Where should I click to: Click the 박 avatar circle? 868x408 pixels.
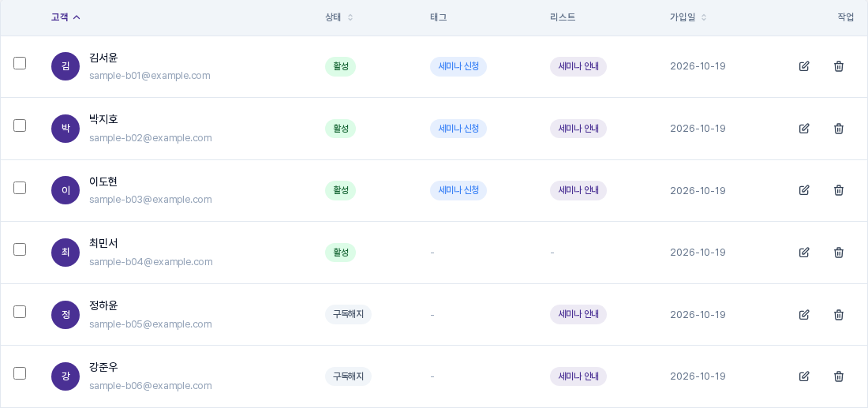click(x=65, y=129)
